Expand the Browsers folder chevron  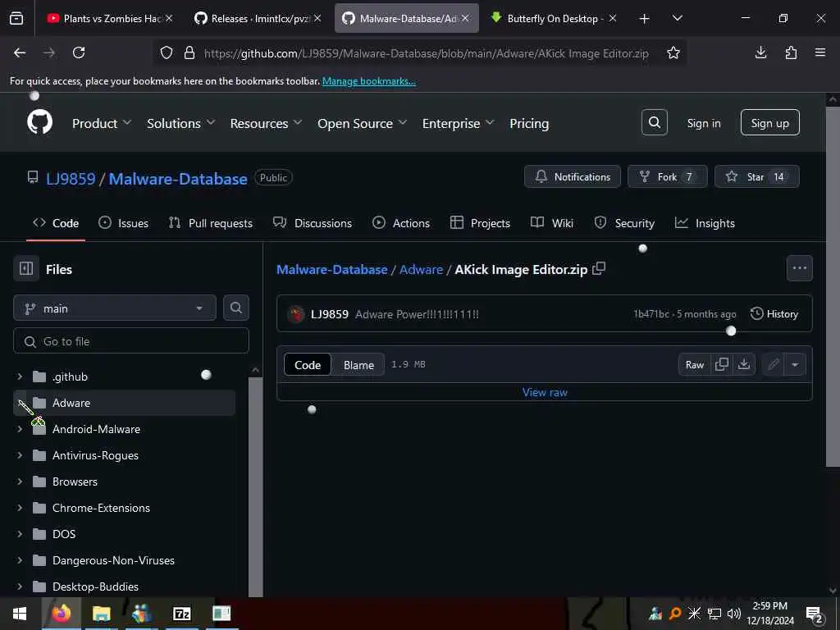pos(20,482)
